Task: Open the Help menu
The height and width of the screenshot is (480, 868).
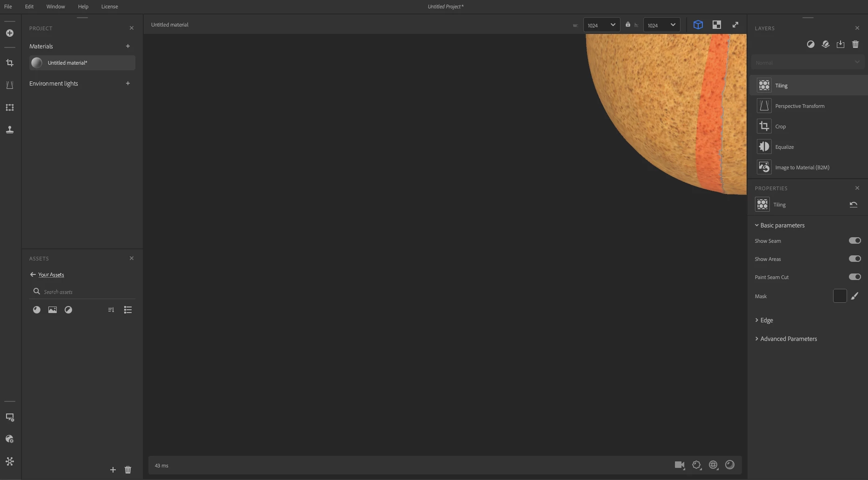Action: (83, 7)
